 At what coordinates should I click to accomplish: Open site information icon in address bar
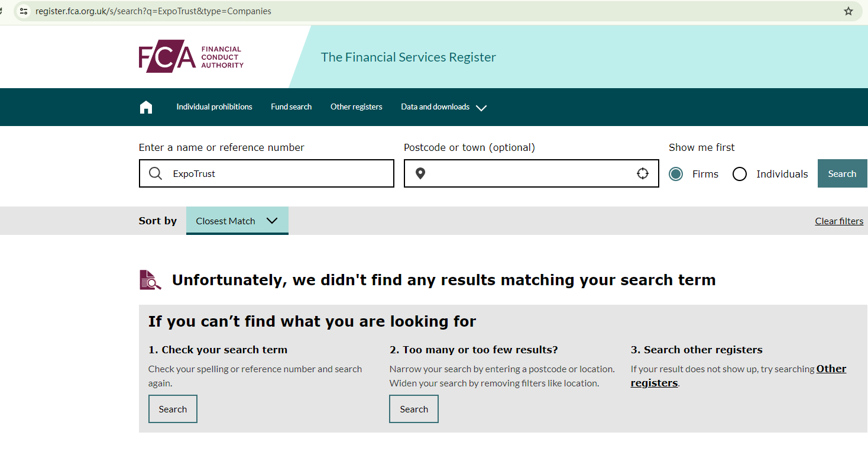click(24, 11)
